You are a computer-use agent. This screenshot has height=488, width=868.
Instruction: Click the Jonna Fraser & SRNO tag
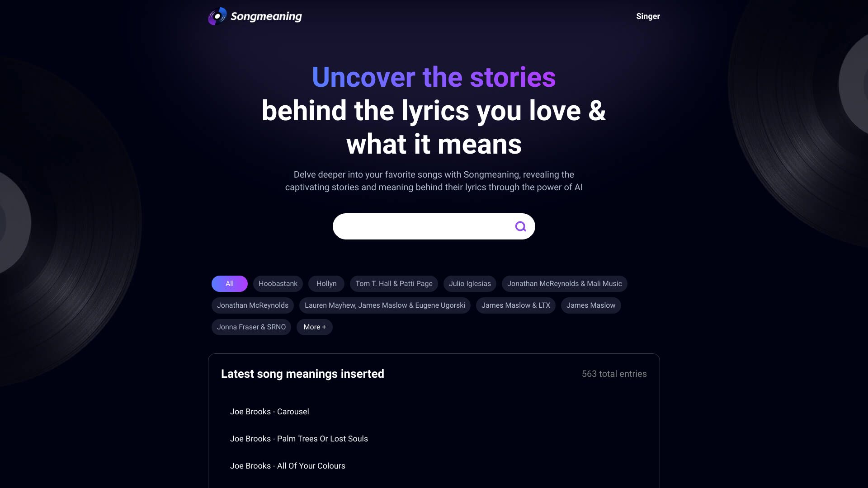pyautogui.click(x=251, y=327)
